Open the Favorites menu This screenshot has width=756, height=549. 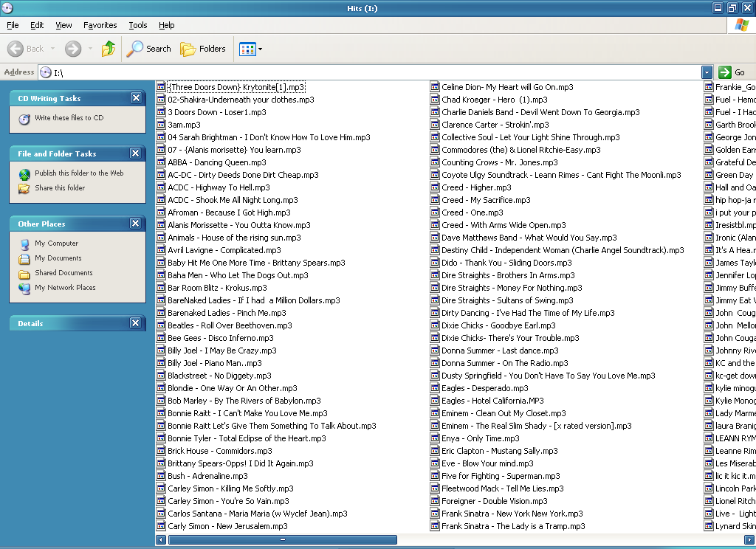(100, 24)
